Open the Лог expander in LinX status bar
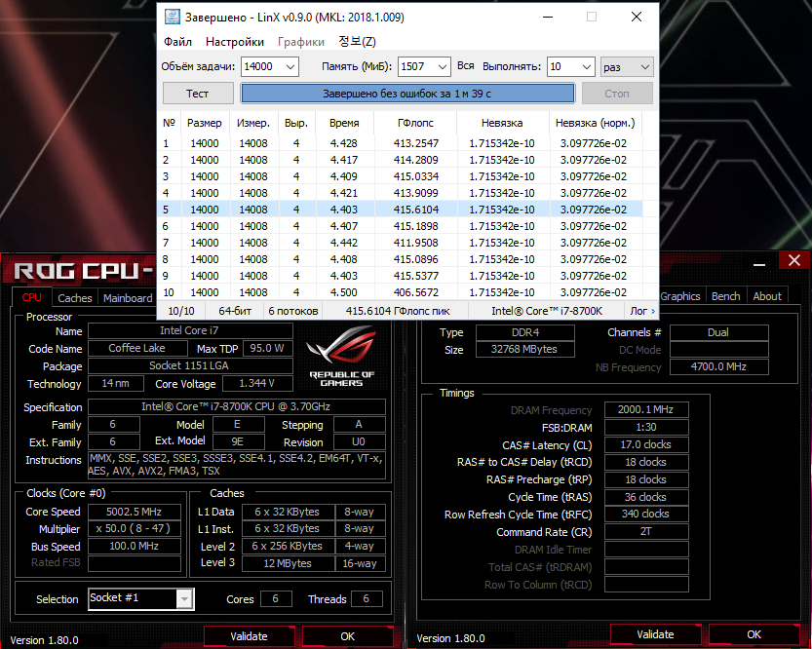The image size is (812, 649). pos(642,311)
